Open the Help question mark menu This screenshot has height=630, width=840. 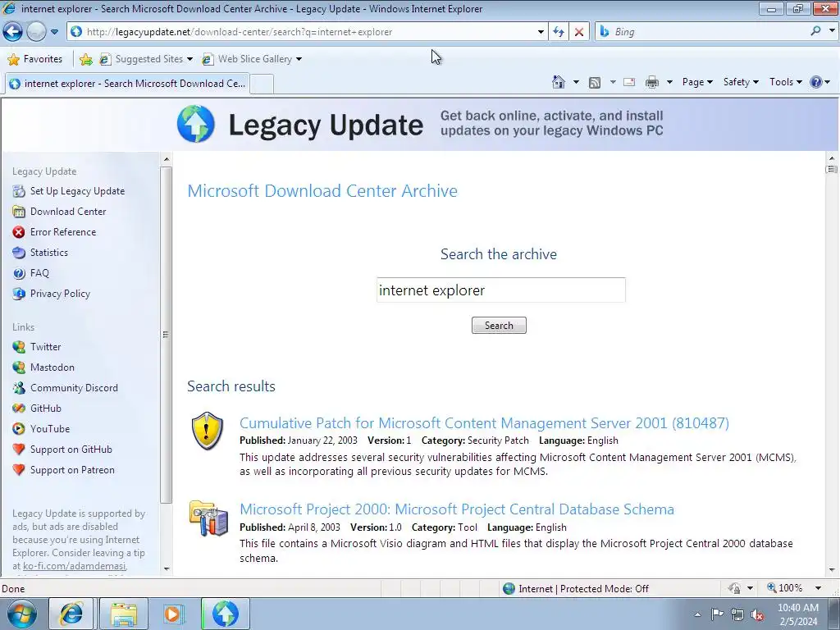[819, 82]
